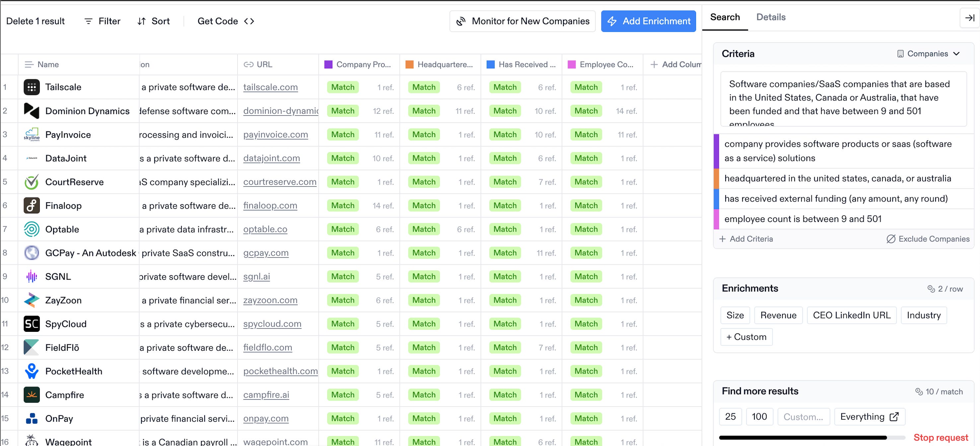Open Everything results via external-link icon

click(894, 417)
